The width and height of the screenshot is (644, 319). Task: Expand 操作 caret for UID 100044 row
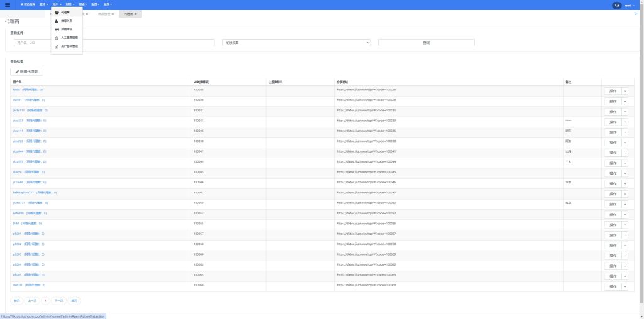click(x=625, y=163)
